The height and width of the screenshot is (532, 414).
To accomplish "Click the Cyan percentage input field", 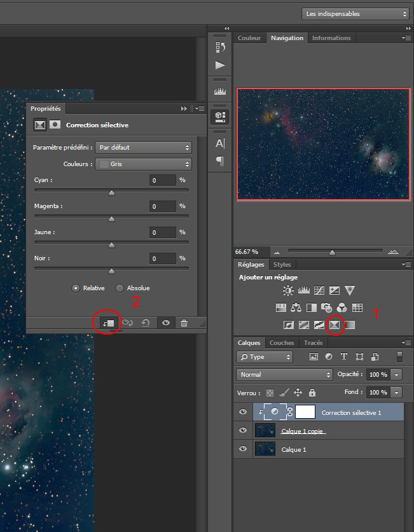I will pyautogui.click(x=163, y=180).
